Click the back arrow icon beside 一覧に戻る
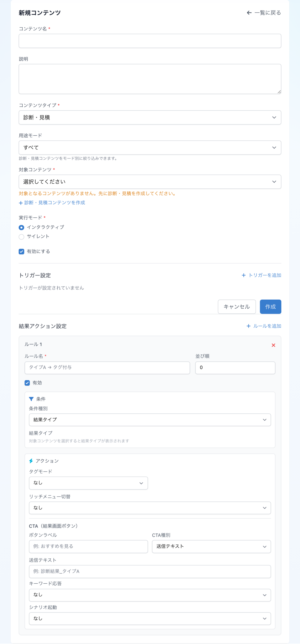The width and height of the screenshot is (300, 644). (x=249, y=13)
